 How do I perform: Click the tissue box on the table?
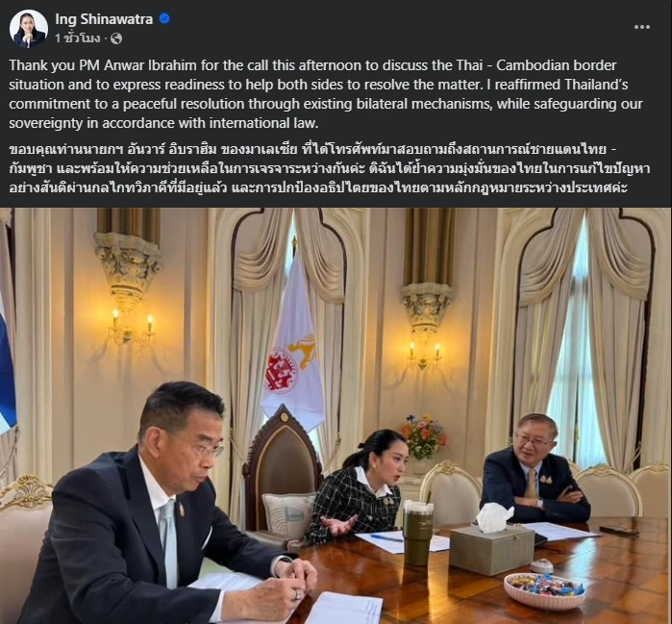coord(491,543)
